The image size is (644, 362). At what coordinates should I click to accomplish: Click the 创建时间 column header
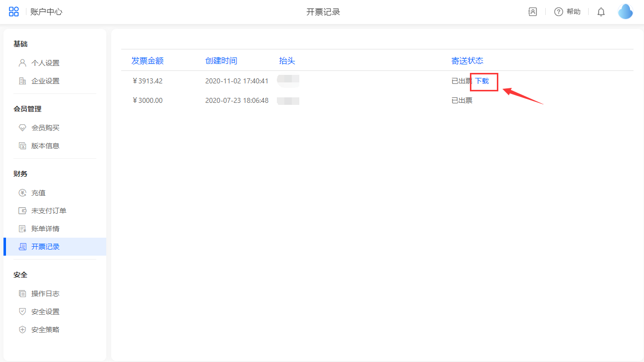click(x=221, y=61)
